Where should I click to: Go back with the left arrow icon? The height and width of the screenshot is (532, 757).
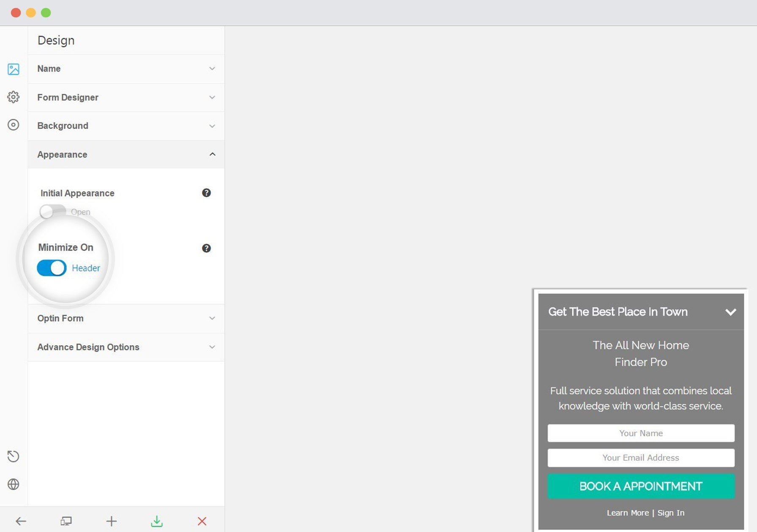tap(21, 521)
